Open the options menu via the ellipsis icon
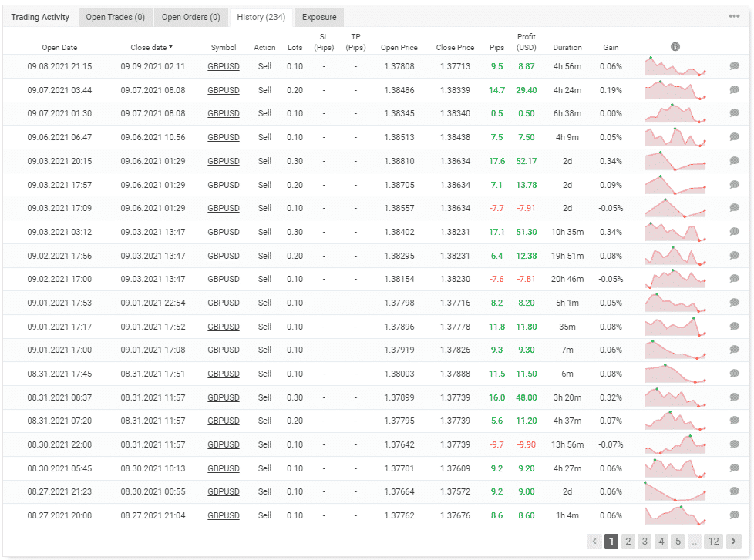The image size is (754, 560). pyautogui.click(x=735, y=16)
